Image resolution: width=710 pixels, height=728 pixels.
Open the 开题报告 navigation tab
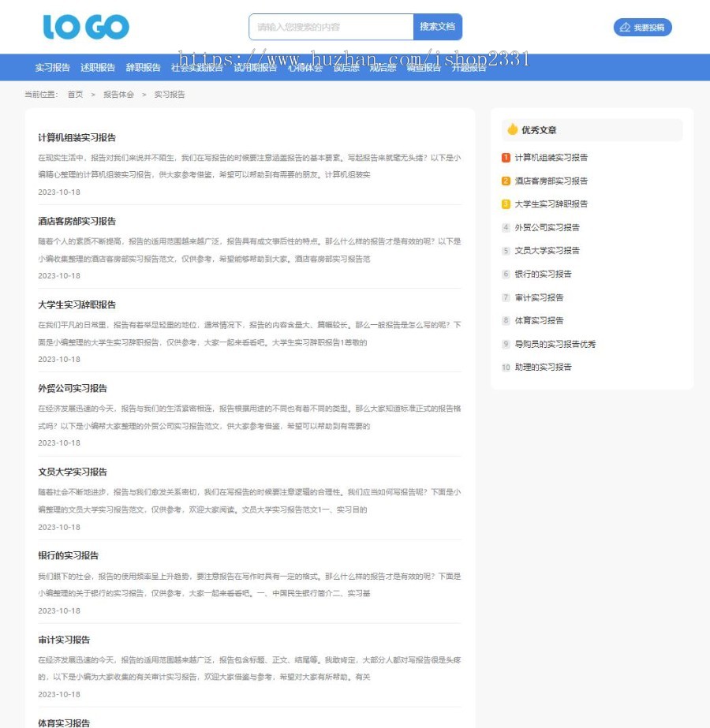point(469,67)
